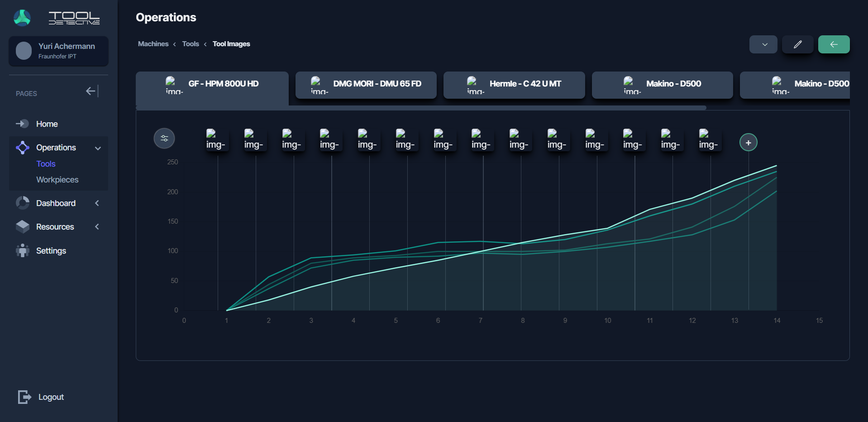Click the Tool Images breadcrumb

[x=231, y=44]
